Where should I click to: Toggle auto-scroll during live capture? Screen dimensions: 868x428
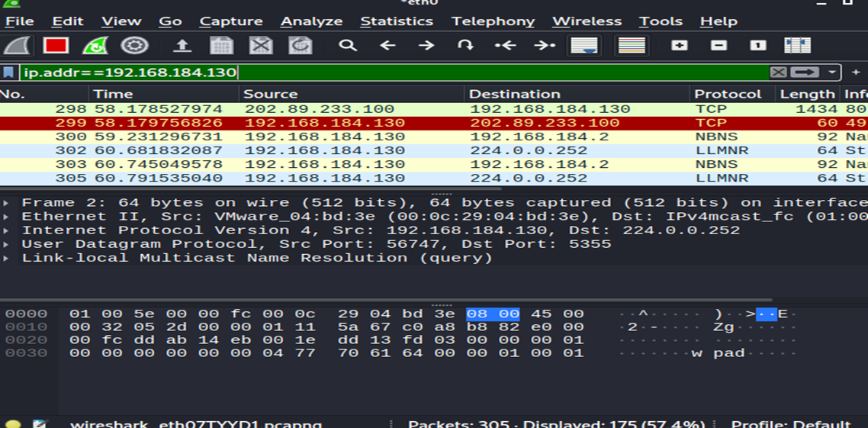pos(583,46)
